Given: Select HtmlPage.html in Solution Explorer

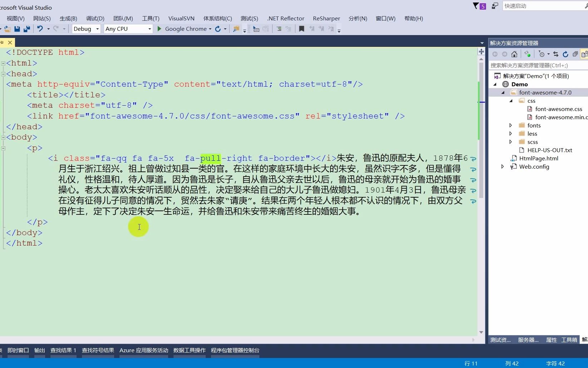Looking at the screenshot, I should [x=538, y=159].
